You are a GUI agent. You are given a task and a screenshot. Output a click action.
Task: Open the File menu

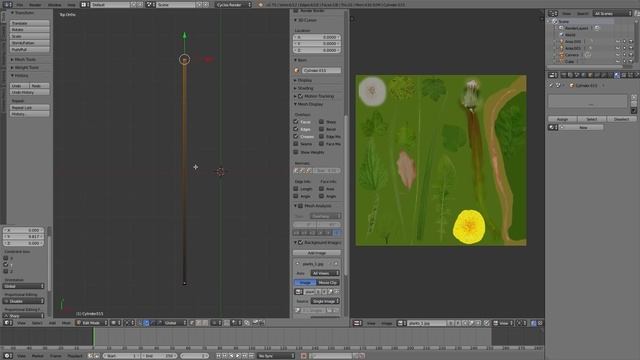pos(20,4)
